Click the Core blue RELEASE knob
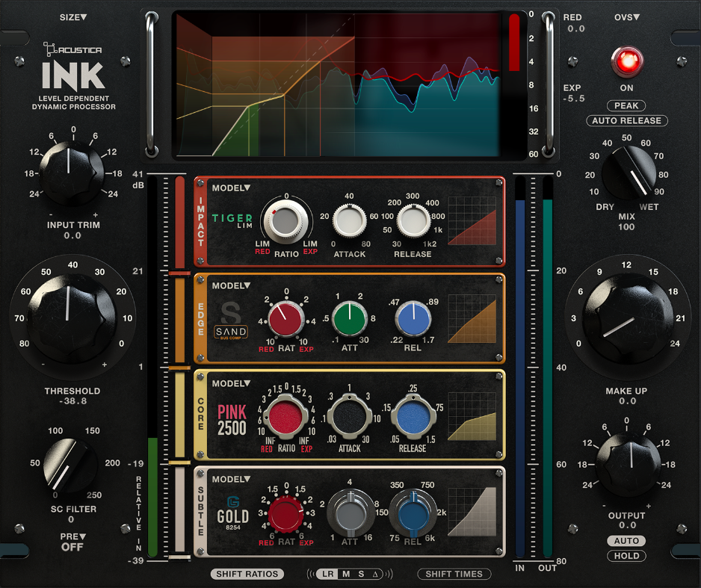Screen dimensions: 701x588 click(413, 418)
